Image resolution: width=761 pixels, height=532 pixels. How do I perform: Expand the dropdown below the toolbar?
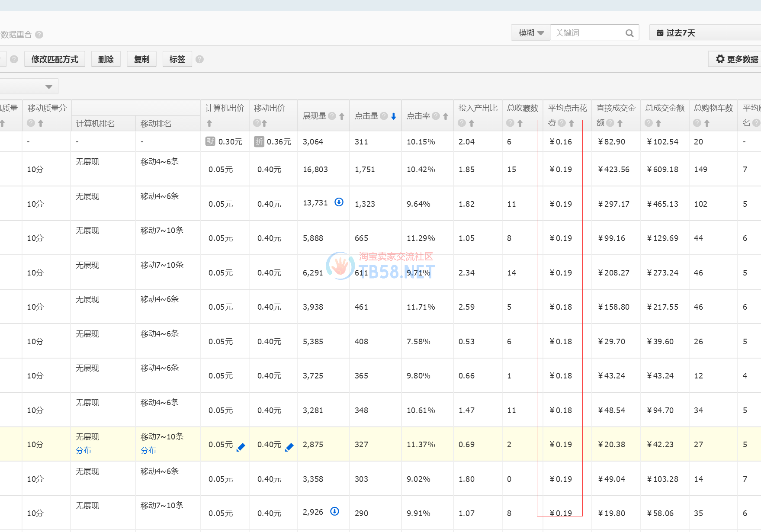48,87
